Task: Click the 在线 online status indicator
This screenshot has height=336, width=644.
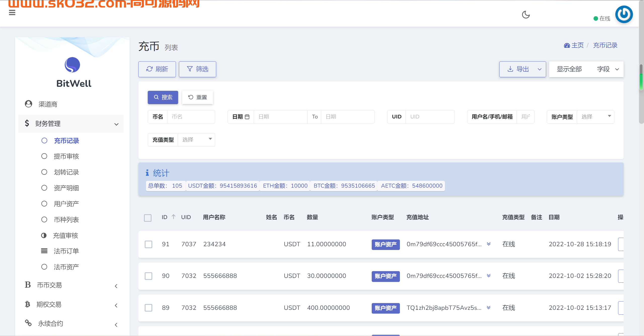Action: [x=602, y=18]
